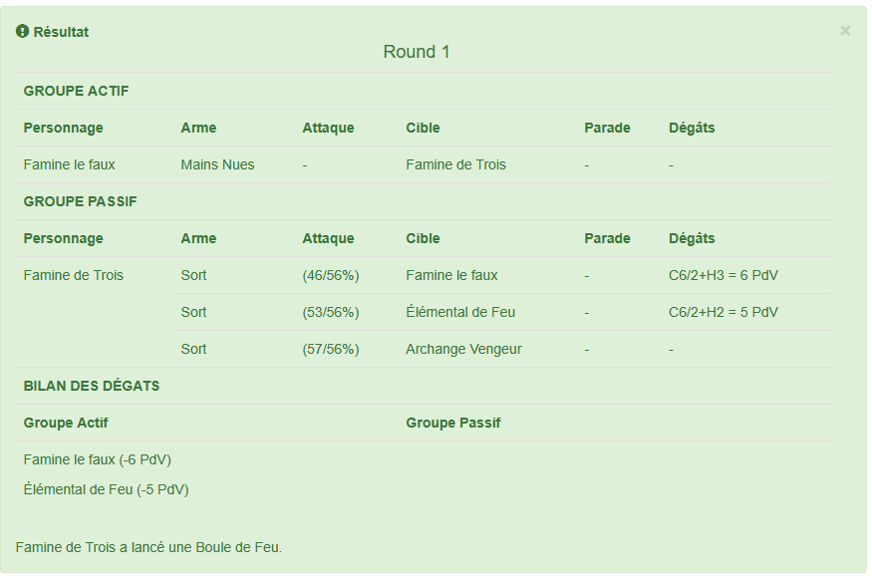Viewport: 872px width, 588px height.
Task: Click Famine de Trois target in active group
Action: click(455, 164)
